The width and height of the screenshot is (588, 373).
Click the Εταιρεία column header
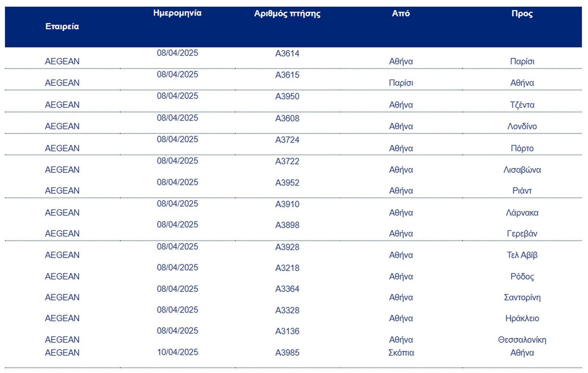62,26
